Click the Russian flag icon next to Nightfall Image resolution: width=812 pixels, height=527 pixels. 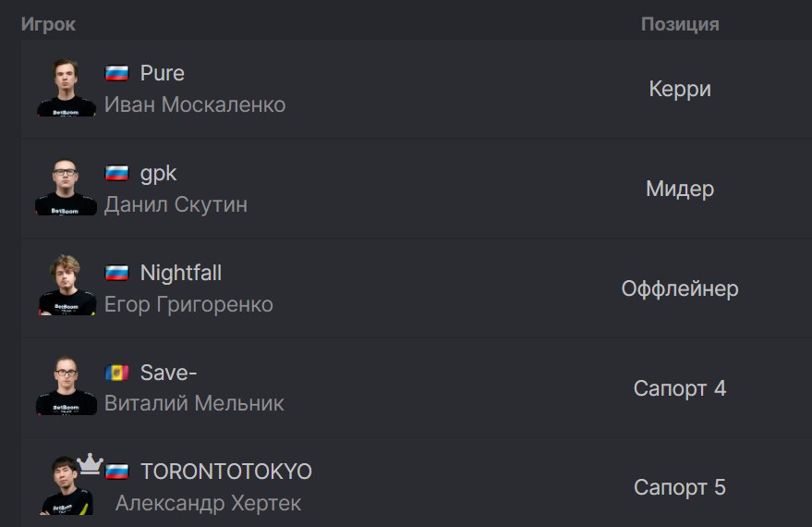[117, 273]
